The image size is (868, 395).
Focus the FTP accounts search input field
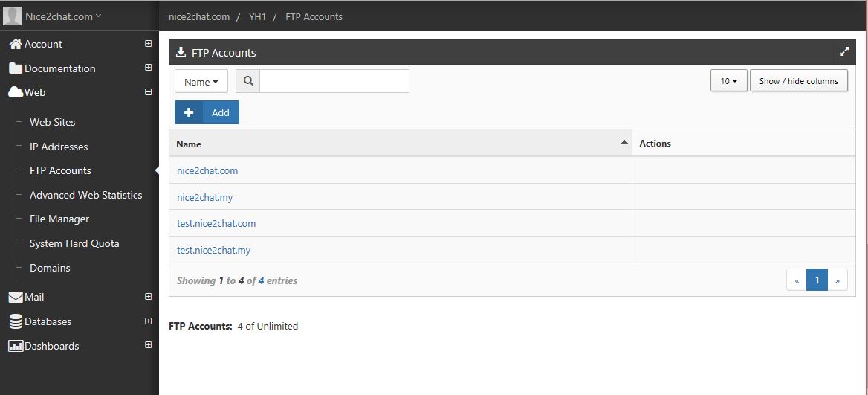coord(334,81)
